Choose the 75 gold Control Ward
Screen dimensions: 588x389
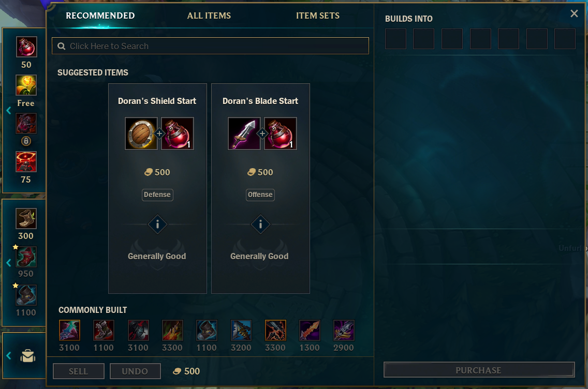pos(26,161)
